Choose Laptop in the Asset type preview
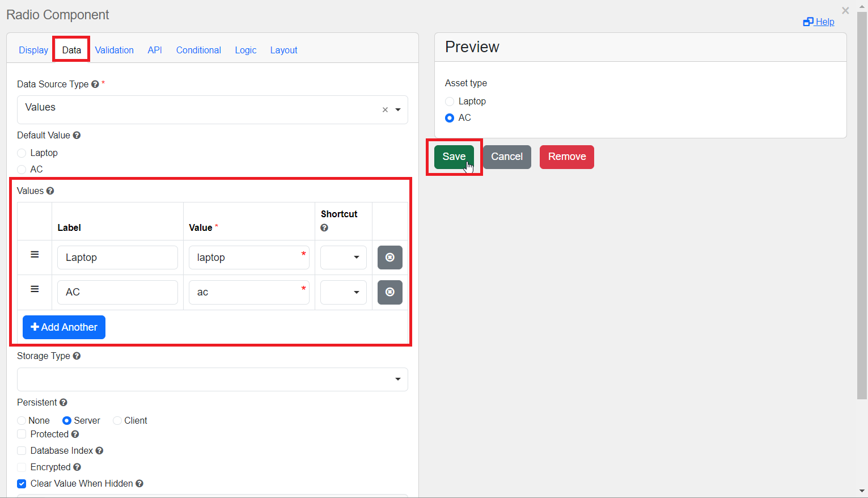The height and width of the screenshot is (498, 868). click(x=450, y=101)
